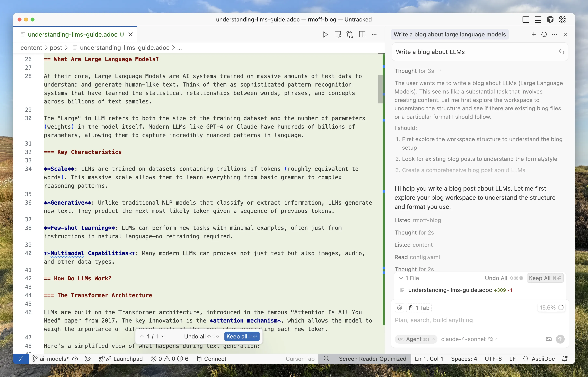Toggle the primary sidebar layout icon
The width and height of the screenshot is (588, 377).
(x=526, y=19)
